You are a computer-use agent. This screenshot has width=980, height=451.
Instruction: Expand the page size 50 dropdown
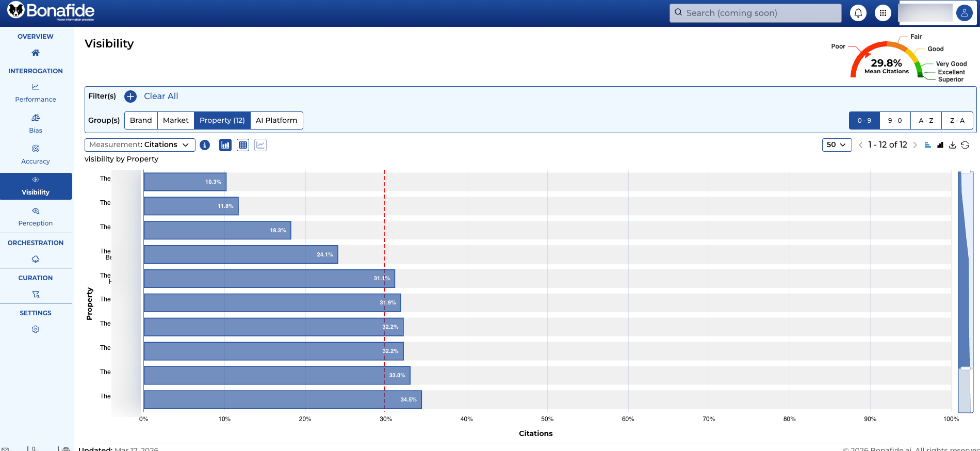(837, 145)
